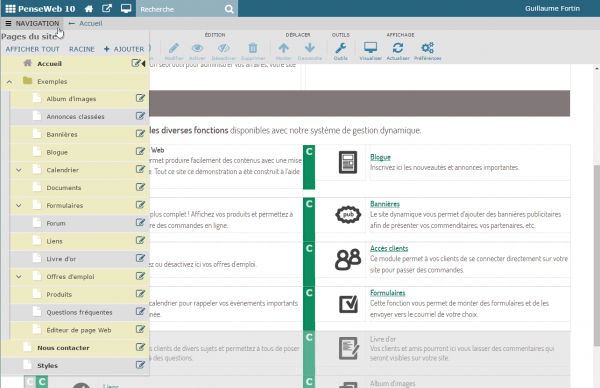The width and height of the screenshot is (600, 388).
Task: Edit Documents page icon
Action: coord(140,187)
